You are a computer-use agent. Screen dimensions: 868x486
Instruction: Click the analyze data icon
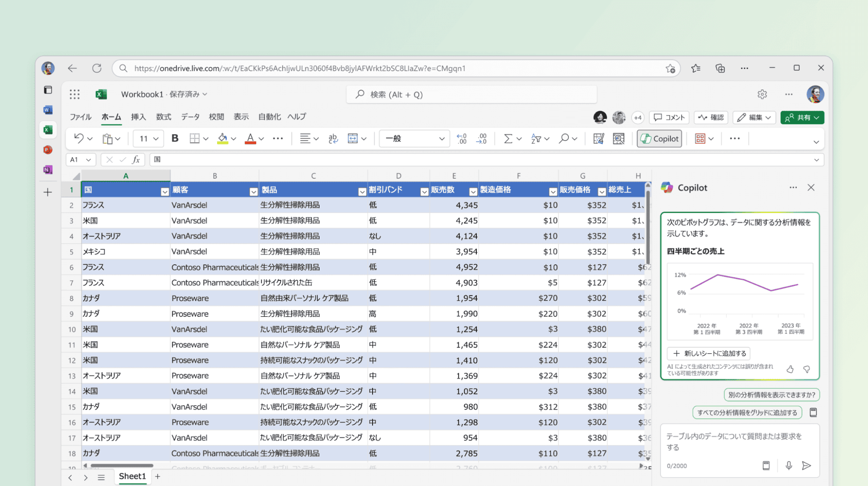click(618, 138)
